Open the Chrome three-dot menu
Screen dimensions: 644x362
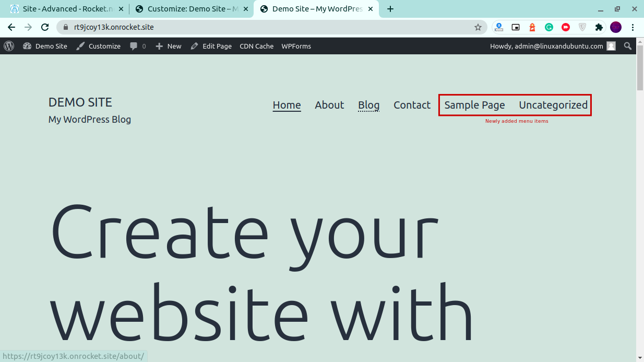633,27
